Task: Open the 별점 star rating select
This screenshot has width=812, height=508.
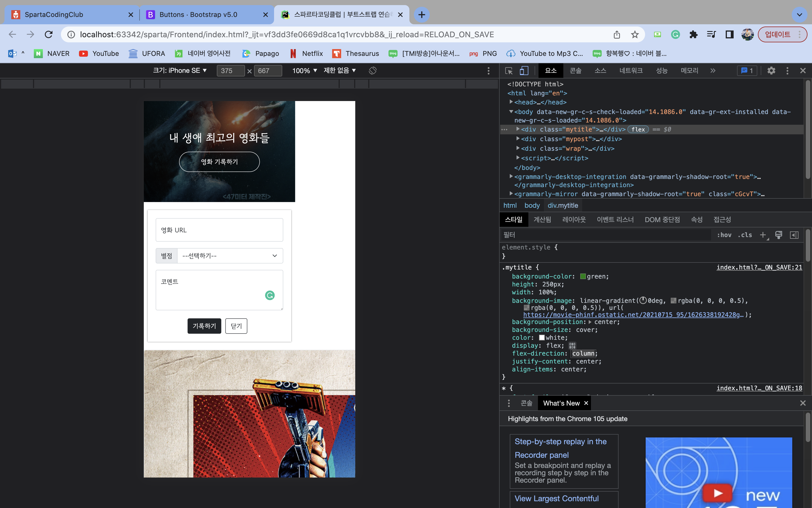Action: click(x=230, y=256)
